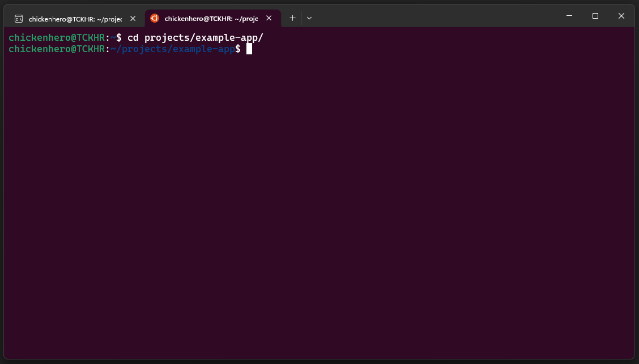Open a new terminal tab with the plus icon
This screenshot has height=364, width=639.
292,18
